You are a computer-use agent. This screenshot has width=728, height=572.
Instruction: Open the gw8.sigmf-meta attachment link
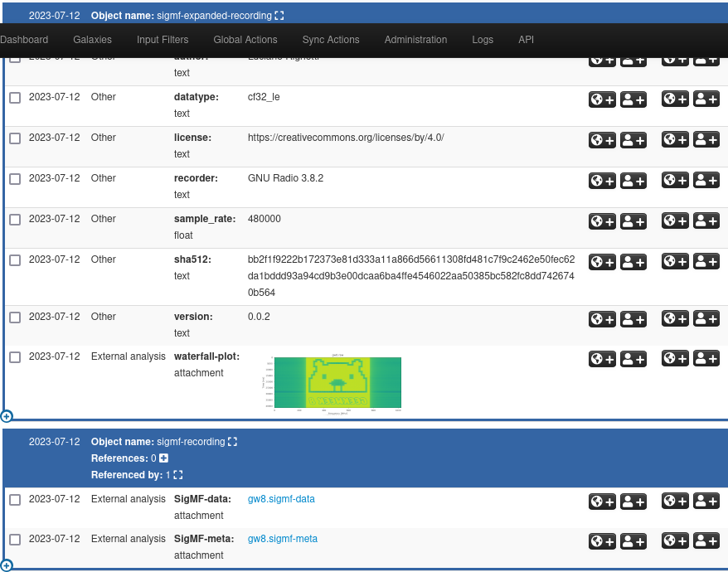[x=282, y=539]
